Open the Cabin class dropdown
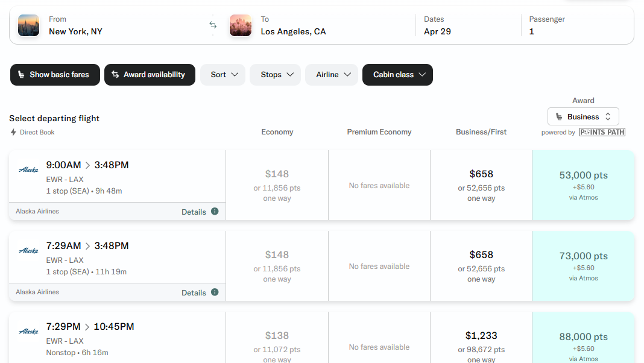 tap(397, 75)
